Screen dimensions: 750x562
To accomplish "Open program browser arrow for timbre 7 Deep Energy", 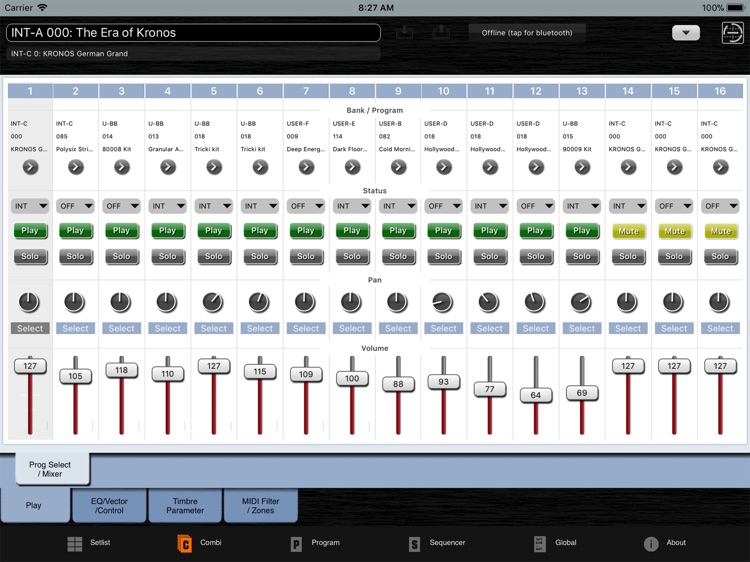I will (306, 167).
